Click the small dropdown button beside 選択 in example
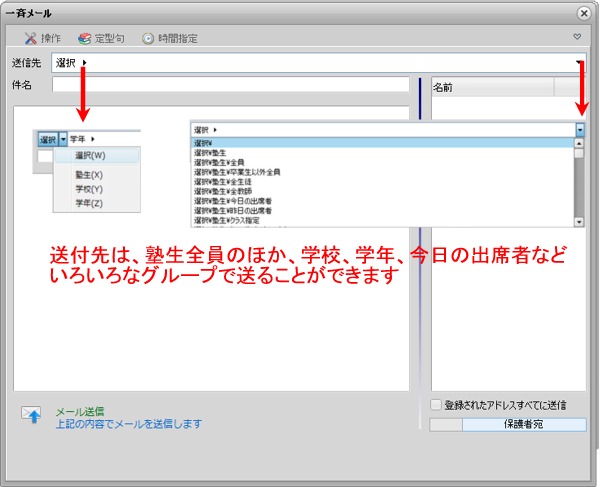The width and height of the screenshot is (600, 487). point(63,139)
